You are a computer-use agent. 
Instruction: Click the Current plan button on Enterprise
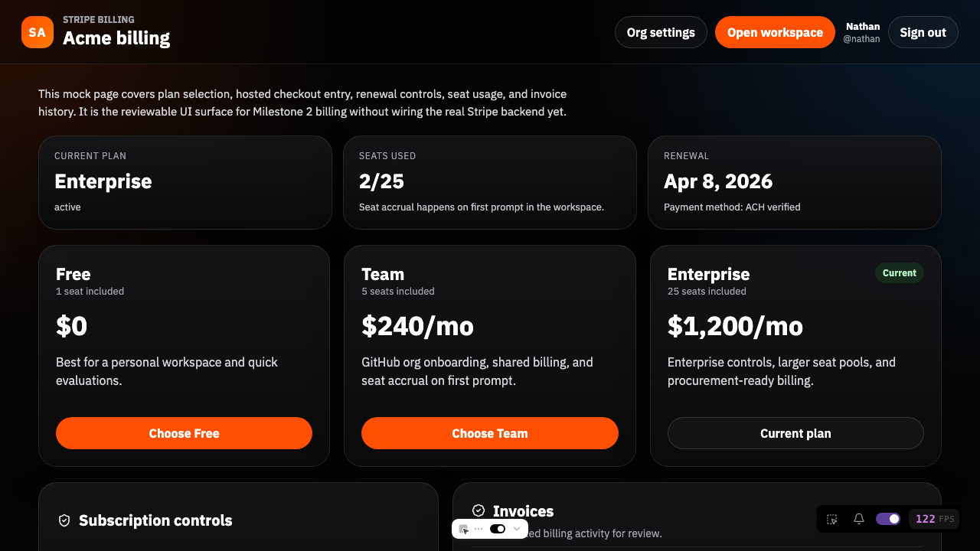[x=795, y=433]
